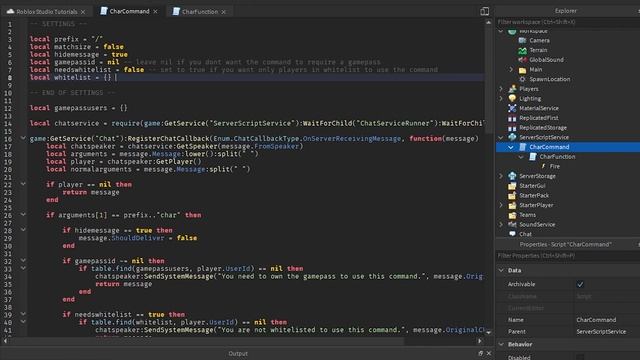Screen dimensions: 640x360
Task: Click the editor vertical scrollbar down arrow
Action: tap(489, 333)
